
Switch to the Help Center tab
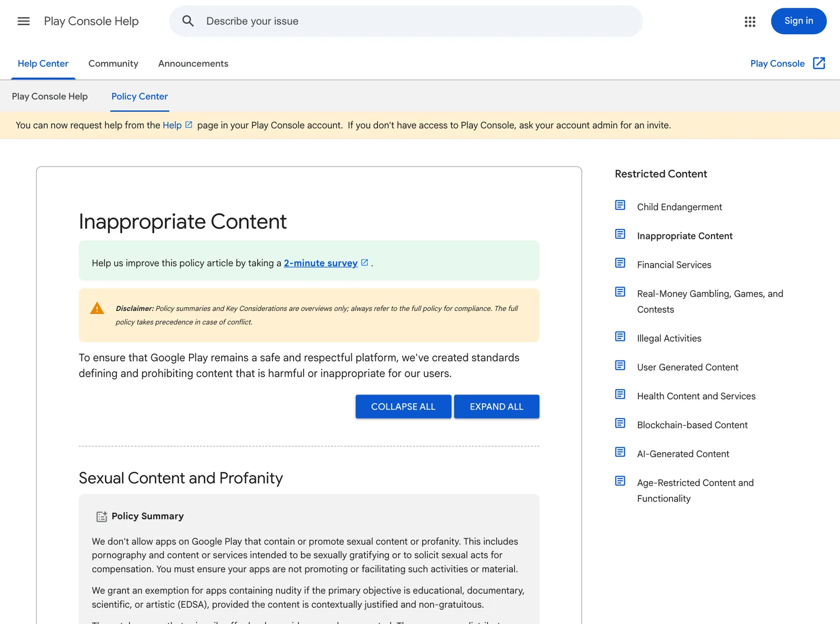coord(43,64)
